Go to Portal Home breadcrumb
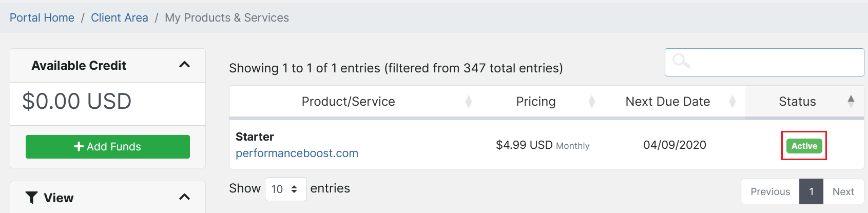 click(42, 18)
